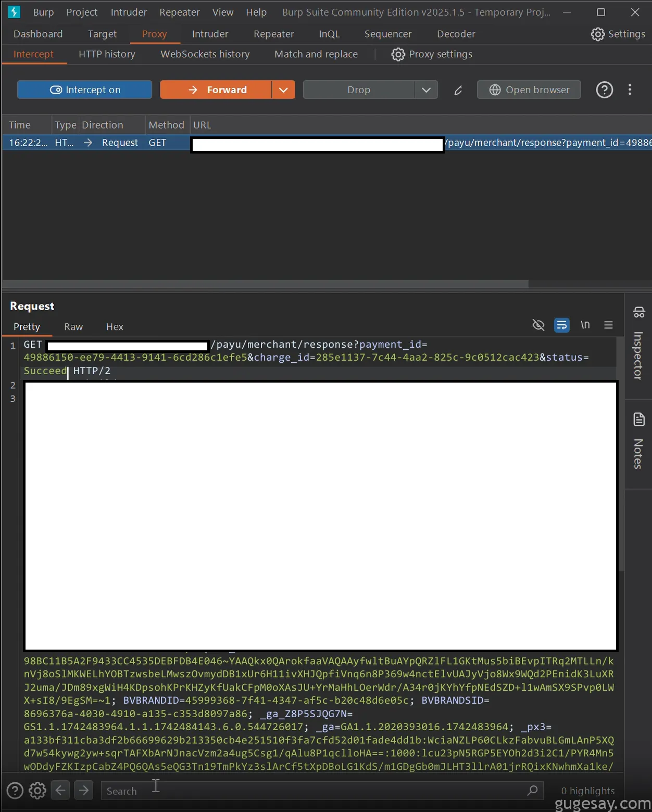Switch to the Decoder tab
The image size is (652, 812).
point(456,34)
